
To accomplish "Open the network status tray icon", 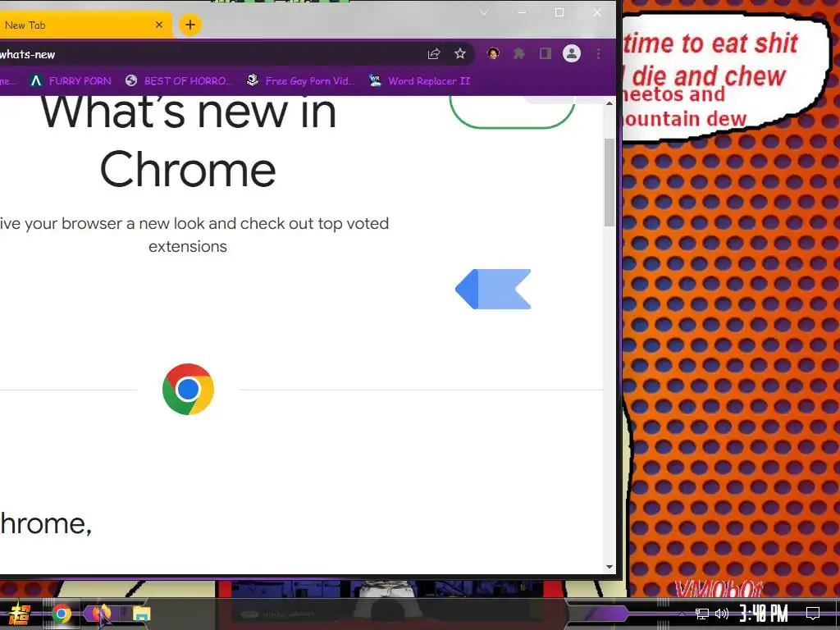I will coord(702,614).
